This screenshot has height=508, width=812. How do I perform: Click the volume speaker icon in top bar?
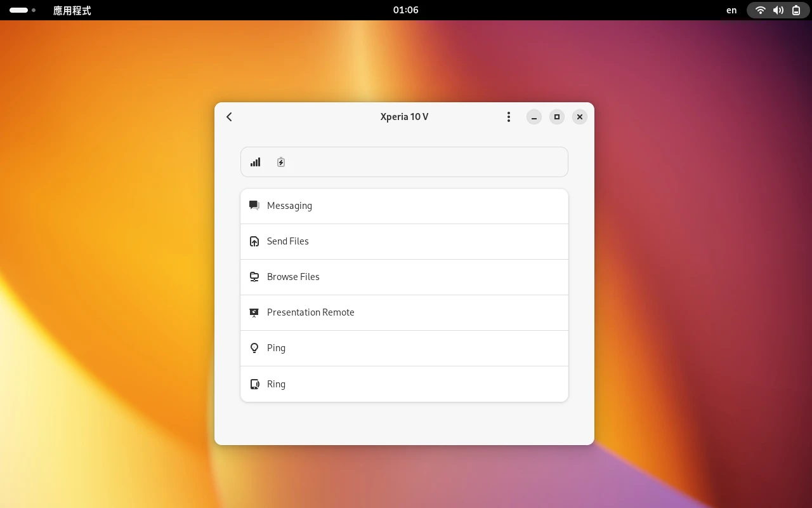click(x=778, y=10)
